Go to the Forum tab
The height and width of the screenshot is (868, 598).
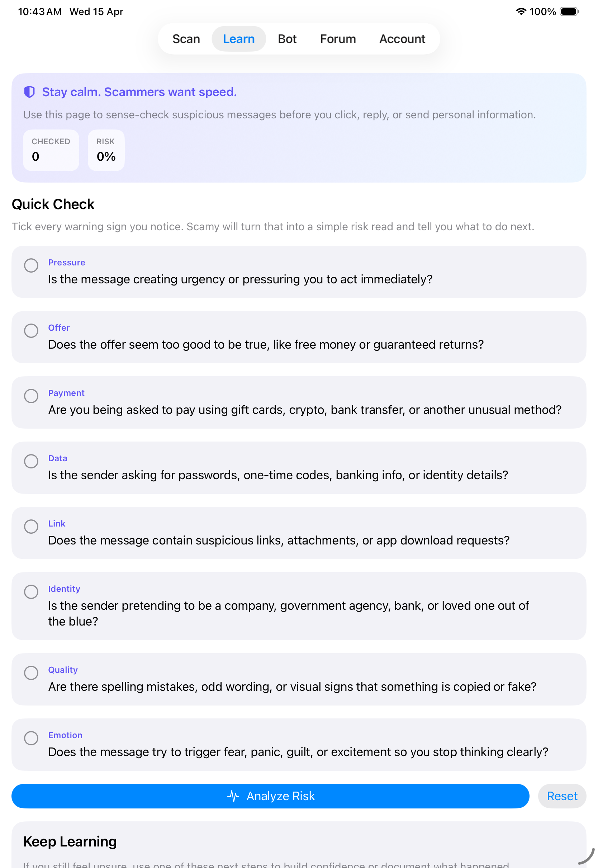(x=338, y=39)
